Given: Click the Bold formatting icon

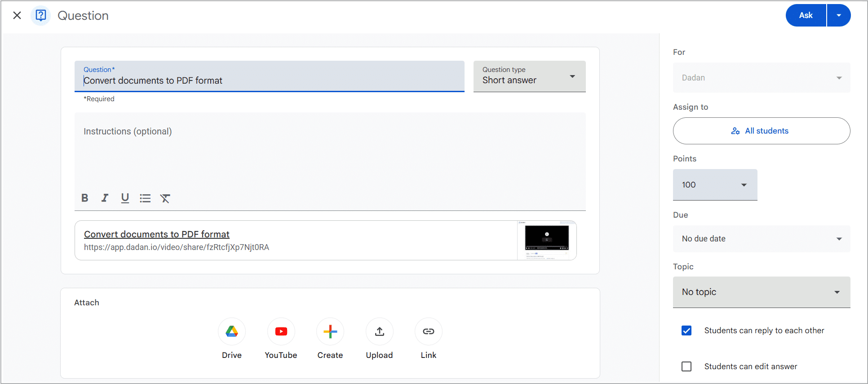Looking at the screenshot, I should coord(84,198).
